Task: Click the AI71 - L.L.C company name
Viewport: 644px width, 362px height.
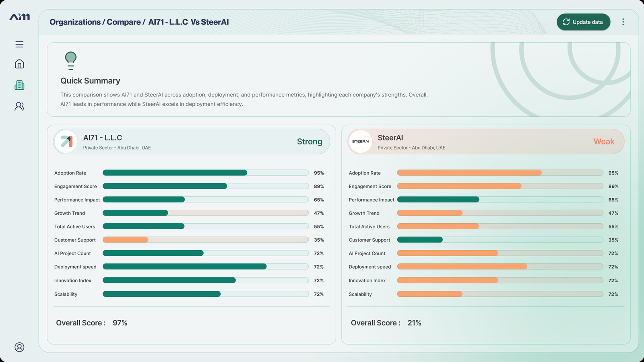Action: (x=103, y=138)
